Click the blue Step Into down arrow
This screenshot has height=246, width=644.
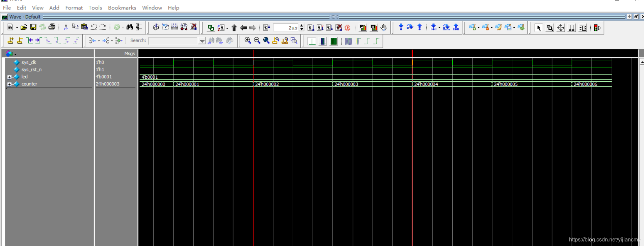401,27
